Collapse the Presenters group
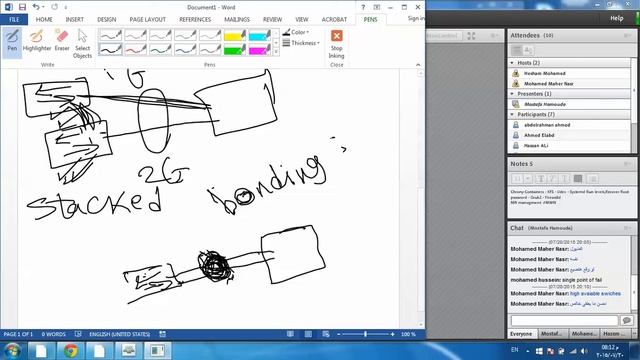Image resolution: width=640 pixels, height=360 pixels. (512, 94)
